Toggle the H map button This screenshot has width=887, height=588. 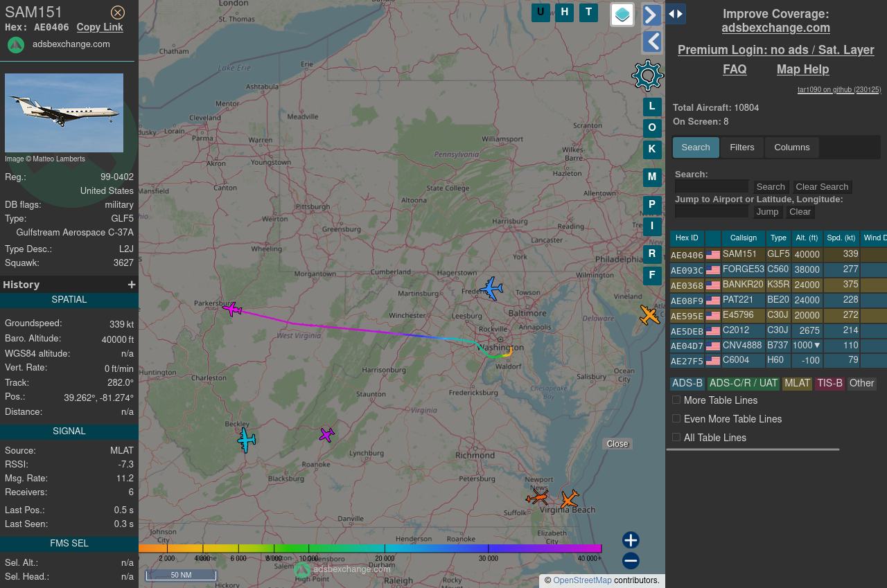coord(564,12)
